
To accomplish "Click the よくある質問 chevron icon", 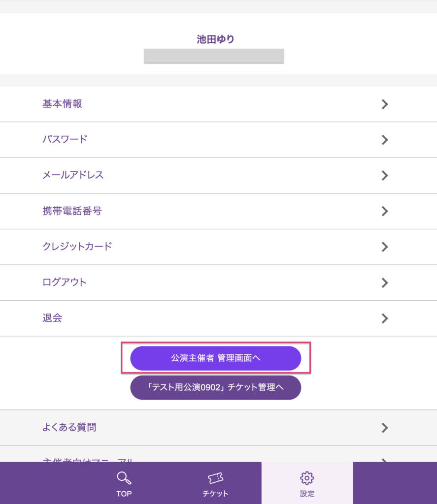I will tap(385, 428).
